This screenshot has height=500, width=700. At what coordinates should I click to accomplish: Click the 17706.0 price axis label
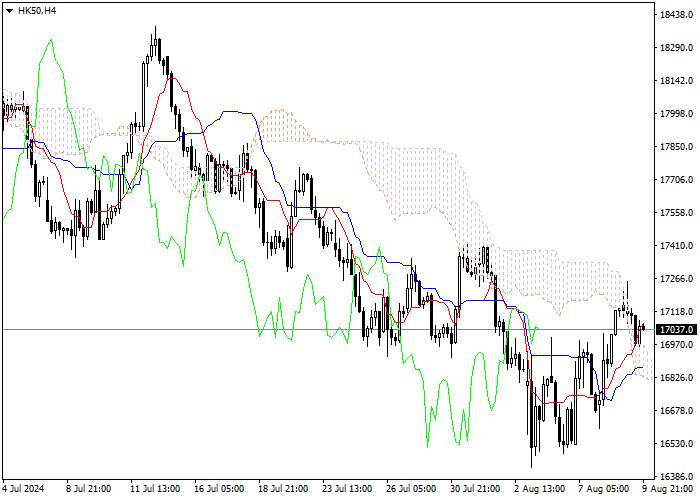pyautogui.click(x=676, y=180)
